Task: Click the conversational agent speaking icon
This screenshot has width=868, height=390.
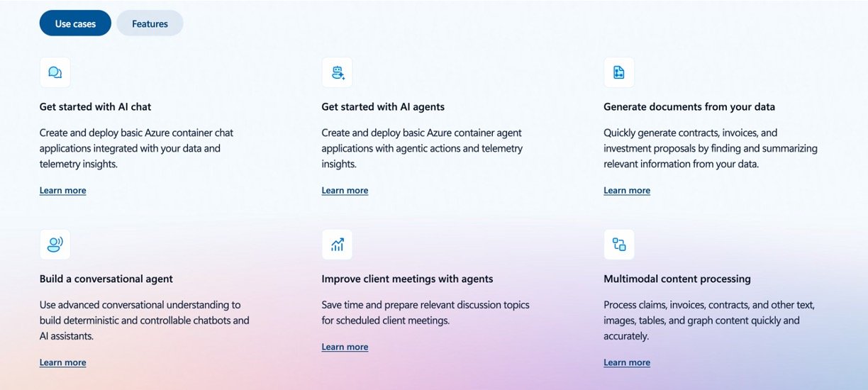Action: 55,245
